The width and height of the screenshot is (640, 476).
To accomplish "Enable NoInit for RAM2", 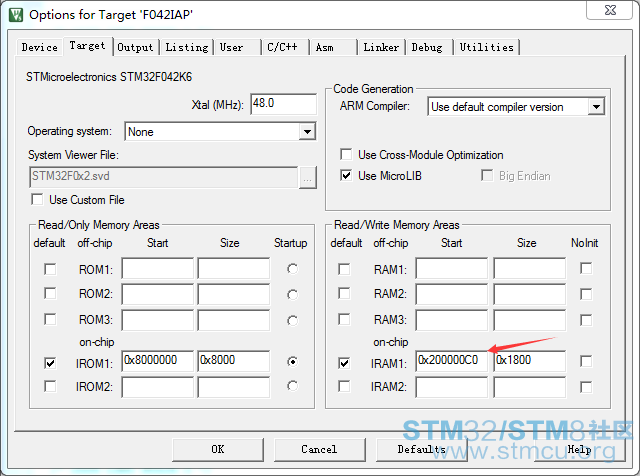I will pyautogui.click(x=586, y=294).
